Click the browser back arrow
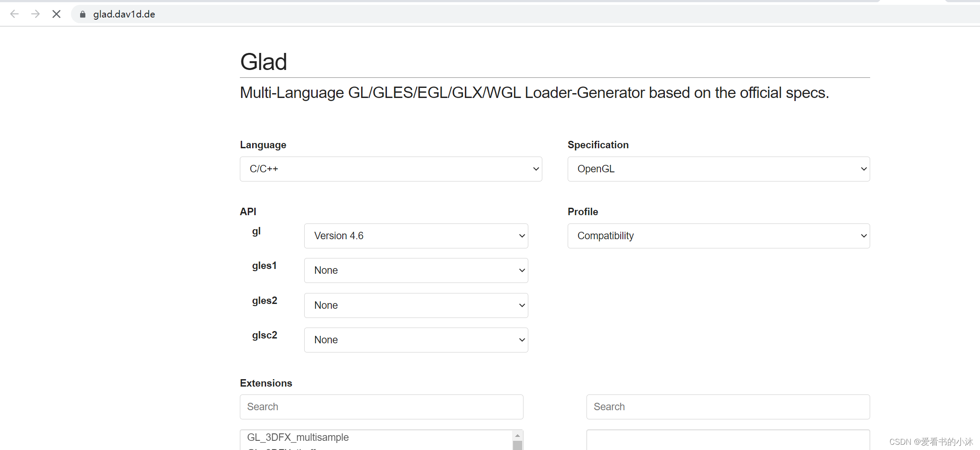This screenshot has height=450, width=980. (14, 14)
